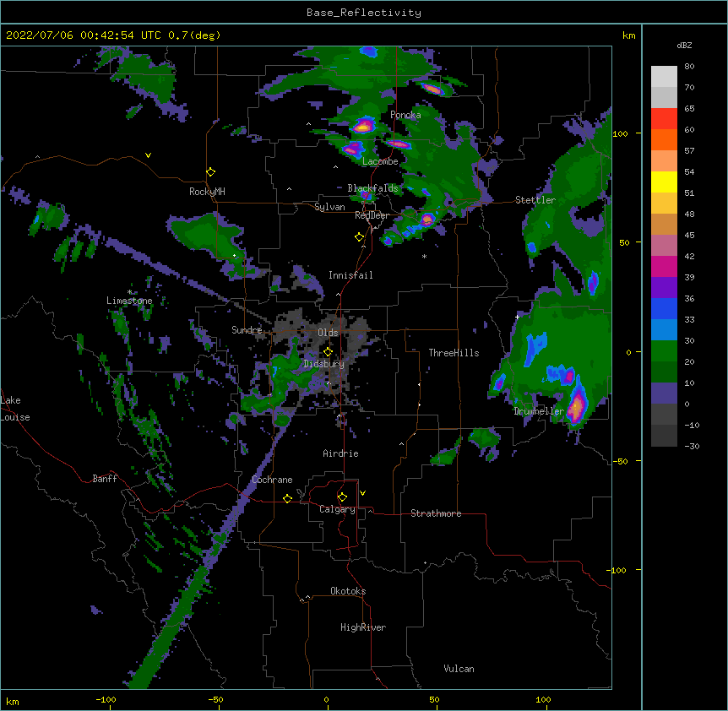The width and height of the screenshot is (728, 711).
Task: Click the Limestone label
Action: (129, 301)
